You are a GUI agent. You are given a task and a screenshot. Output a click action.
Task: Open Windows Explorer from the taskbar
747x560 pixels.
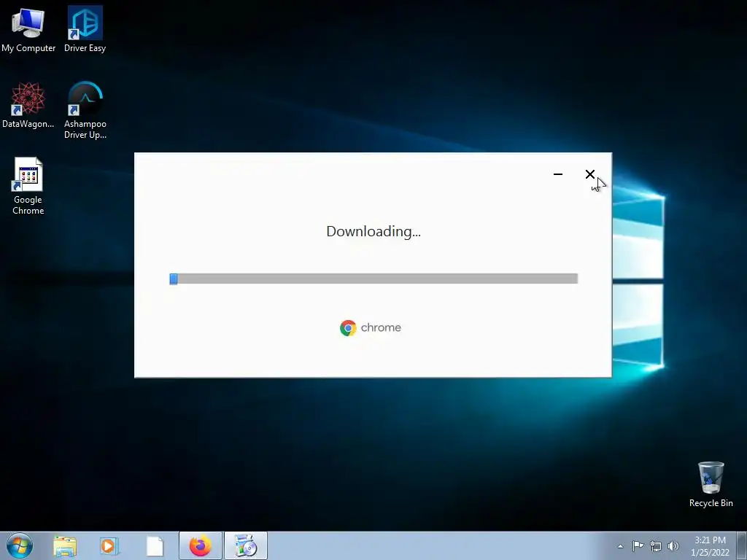(65, 546)
